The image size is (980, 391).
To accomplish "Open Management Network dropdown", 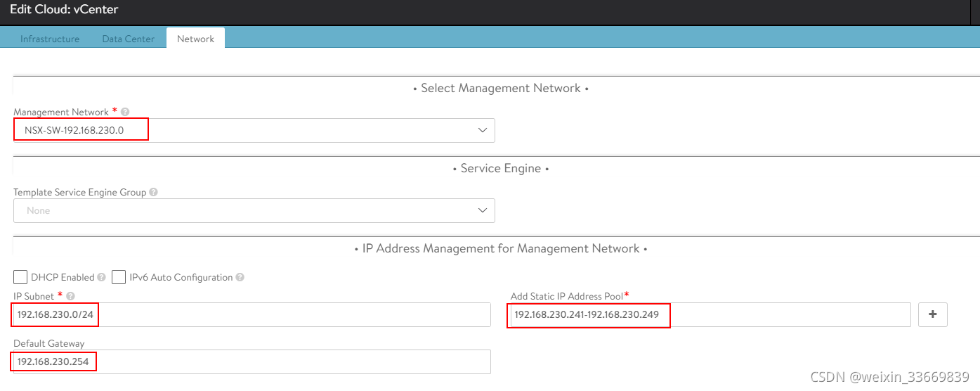I will tap(253, 131).
